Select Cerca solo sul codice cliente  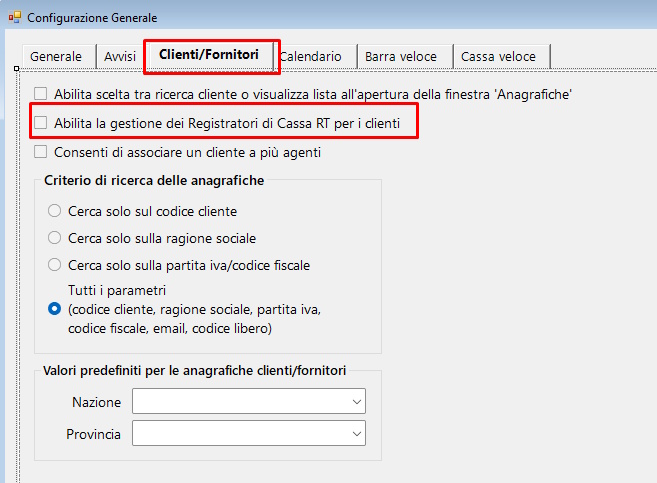54,211
